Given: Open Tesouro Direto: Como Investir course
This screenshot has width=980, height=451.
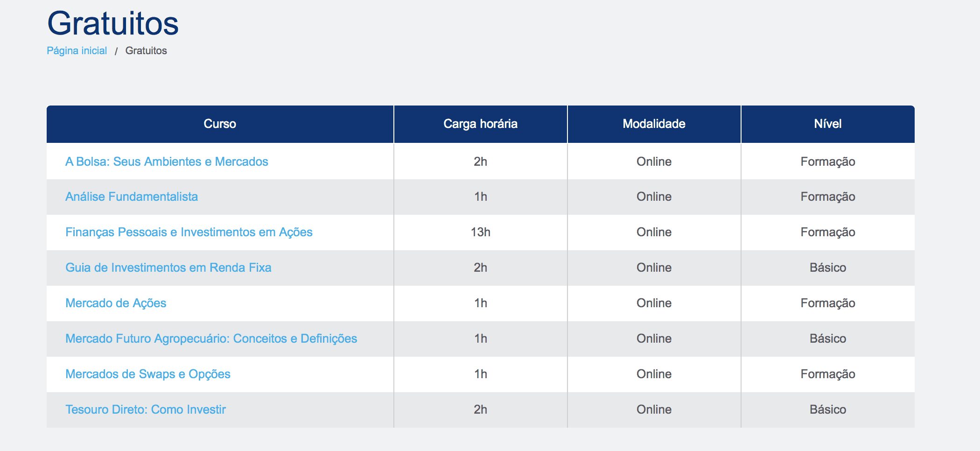Looking at the screenshot, I should point(146,409).
